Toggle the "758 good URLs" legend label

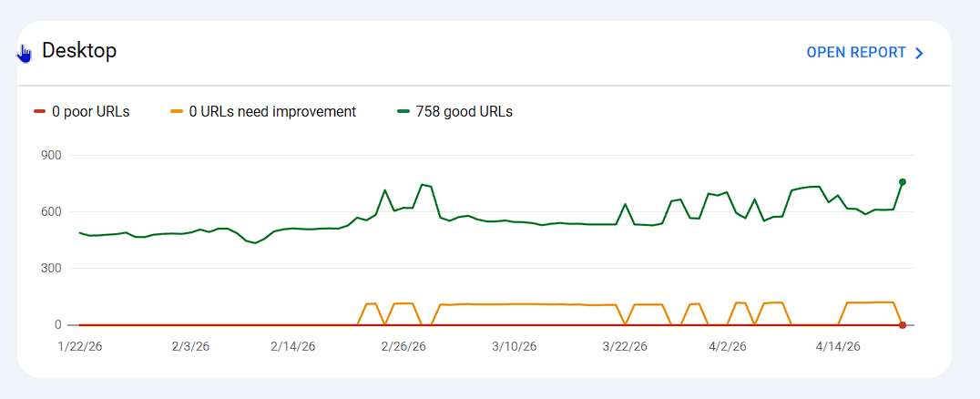click(464, 112)
